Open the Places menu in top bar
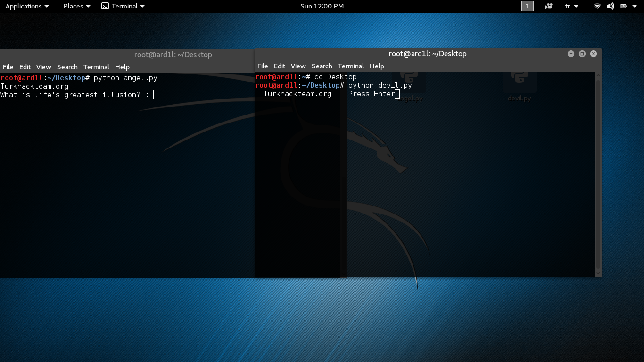Screen dimensions: 644x362 [x=77, y=6]
